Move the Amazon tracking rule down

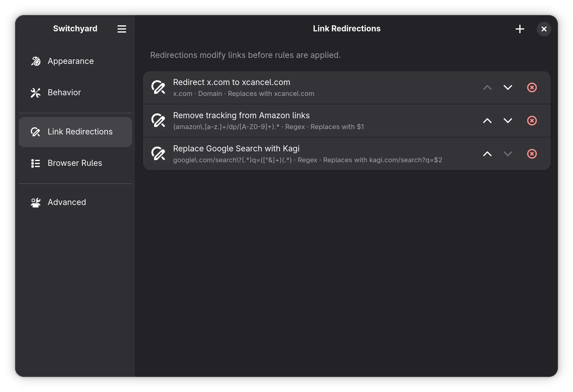pyautogui.click(x=508, y=121)
